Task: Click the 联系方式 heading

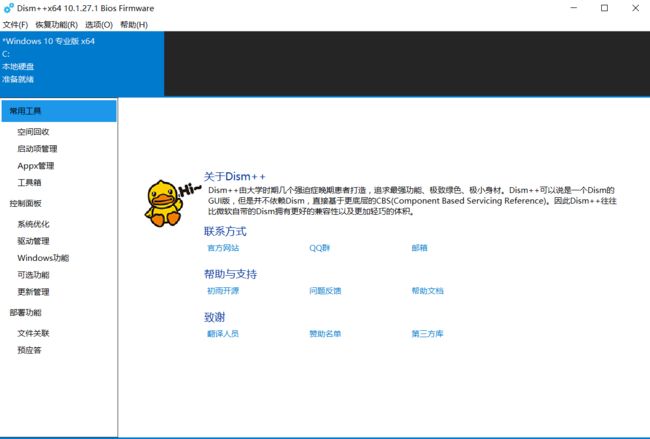Action: pos(225,231)
